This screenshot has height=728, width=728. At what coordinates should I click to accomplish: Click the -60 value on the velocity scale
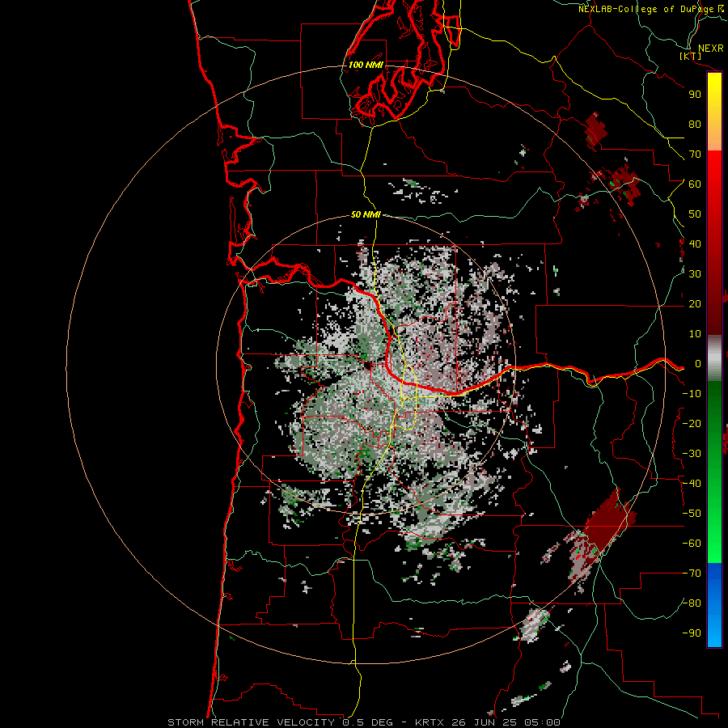coord(692,544)
